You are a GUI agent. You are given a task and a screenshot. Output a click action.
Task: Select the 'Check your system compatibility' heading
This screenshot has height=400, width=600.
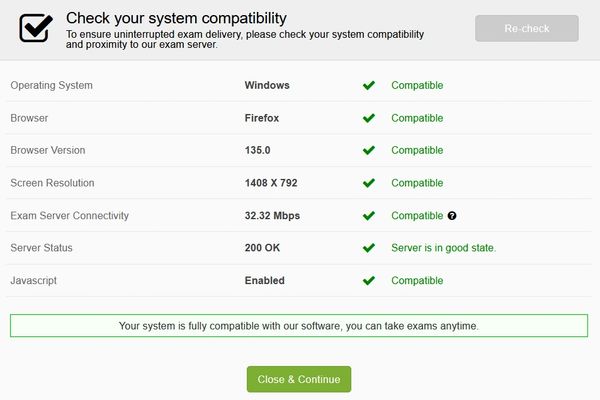click(x=176, y=18)
